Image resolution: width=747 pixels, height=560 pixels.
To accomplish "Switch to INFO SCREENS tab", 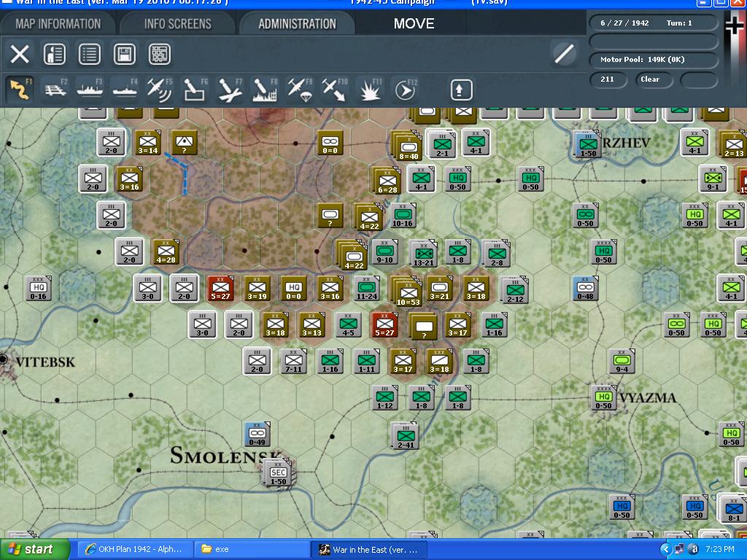I will pos(178,24).
